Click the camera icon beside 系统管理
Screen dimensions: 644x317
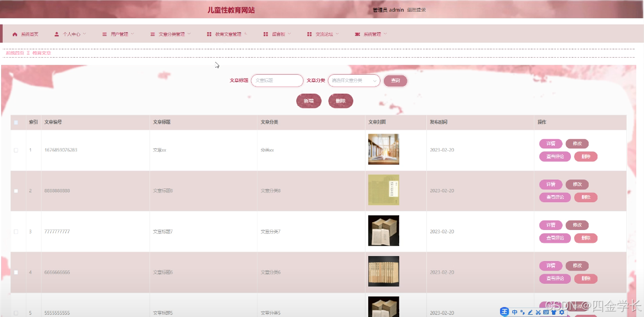(357, 34)
